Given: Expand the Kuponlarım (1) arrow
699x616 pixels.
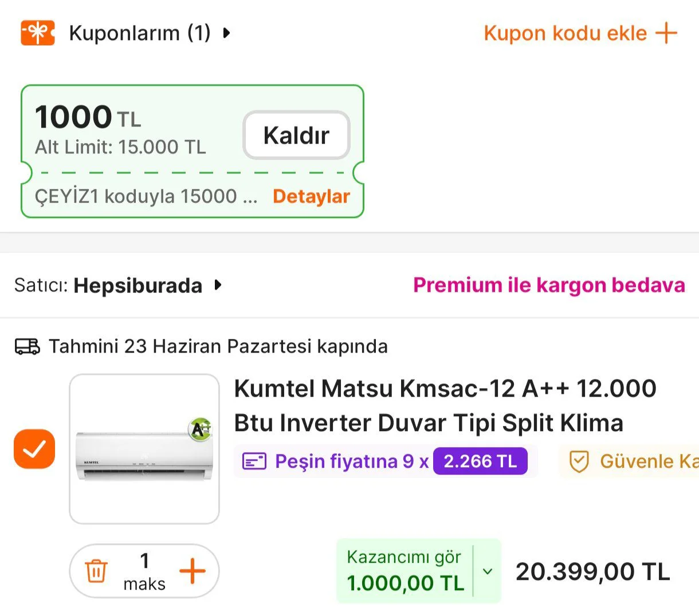Looking at the screenshot, I should click(227, 33).
